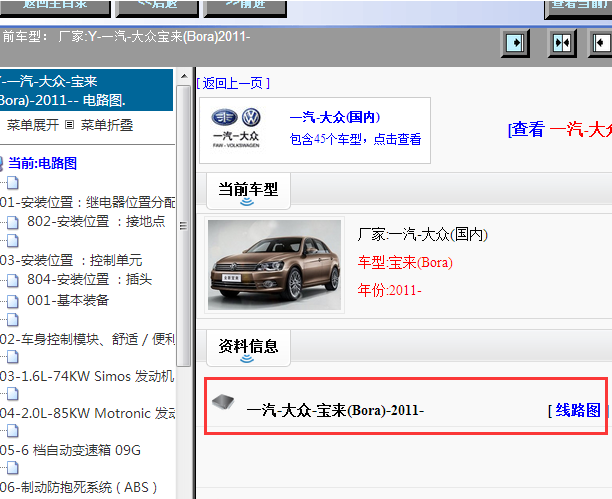
Task: Click the 车型:宝来(Bora) text
Action: 405,262
